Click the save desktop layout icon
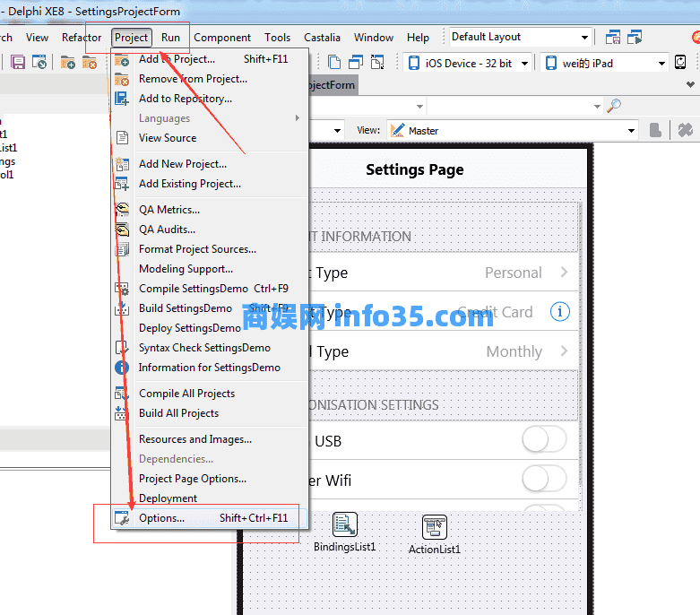Viewport: 700px width, 615px height. tap(613, 38)
